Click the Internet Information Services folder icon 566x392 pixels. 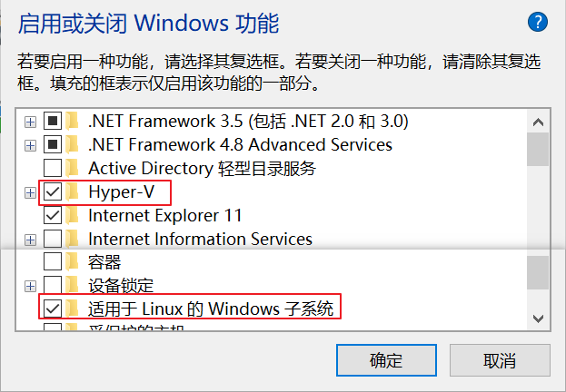73,239
